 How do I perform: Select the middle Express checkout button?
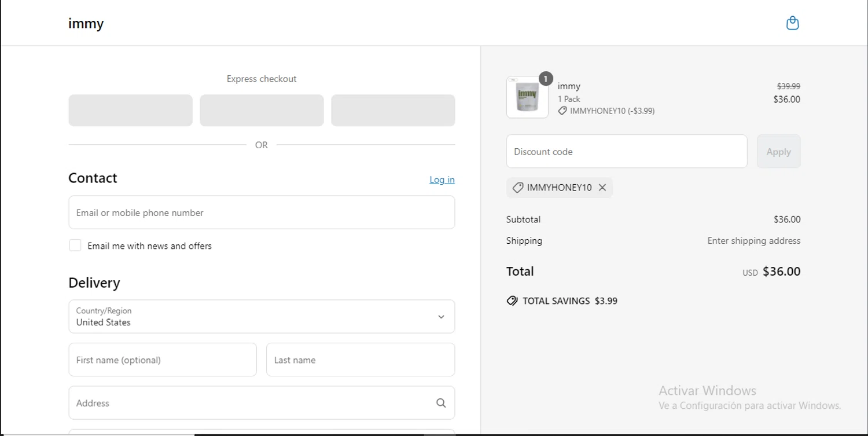pyautogui.click(x=262, y=111)
